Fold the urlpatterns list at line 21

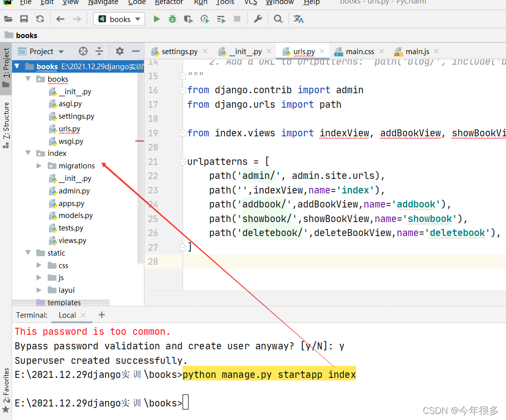(183, 161)
